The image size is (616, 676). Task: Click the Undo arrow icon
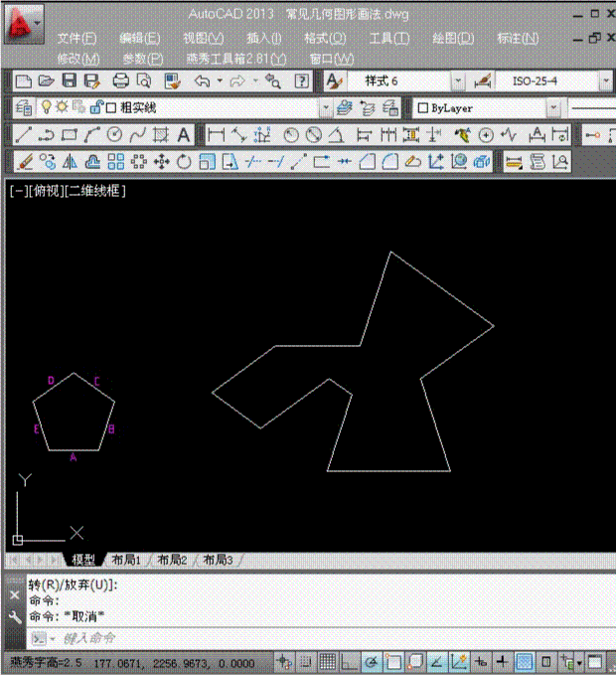click(202, 82)
